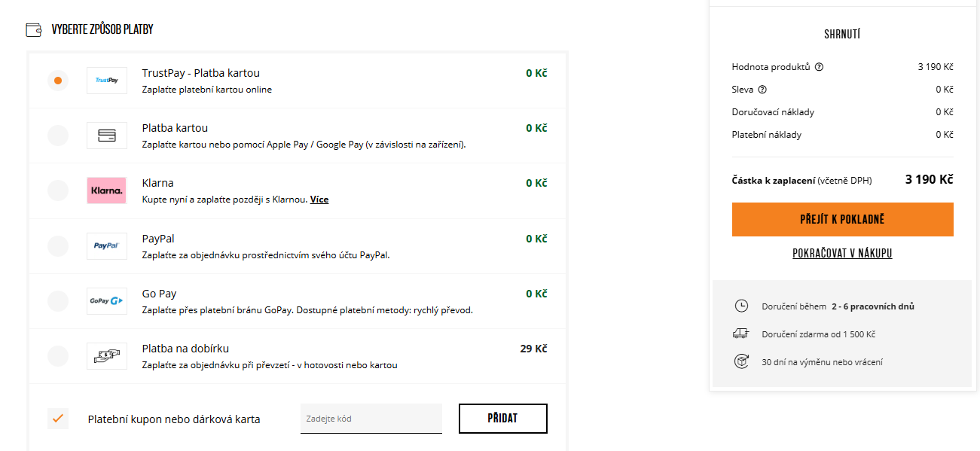
Task: Click the GoPay logo icon
Action: (107, 301)
